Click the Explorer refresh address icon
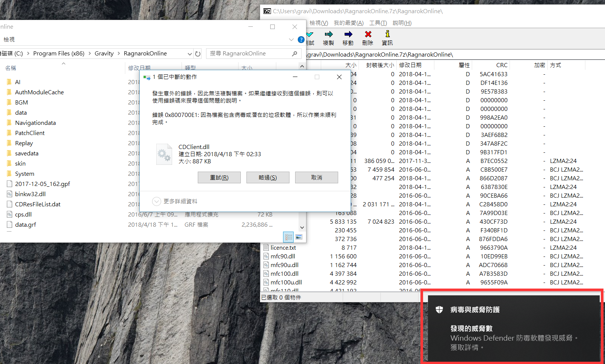This screenshot has height=364, width=605. [x=198, y=54]
